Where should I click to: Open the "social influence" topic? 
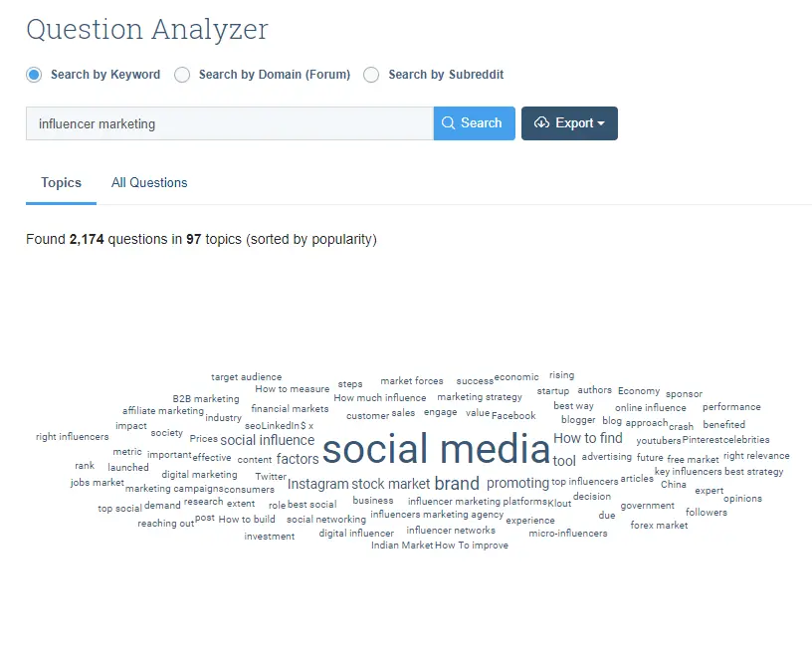[x=267, y=440]
